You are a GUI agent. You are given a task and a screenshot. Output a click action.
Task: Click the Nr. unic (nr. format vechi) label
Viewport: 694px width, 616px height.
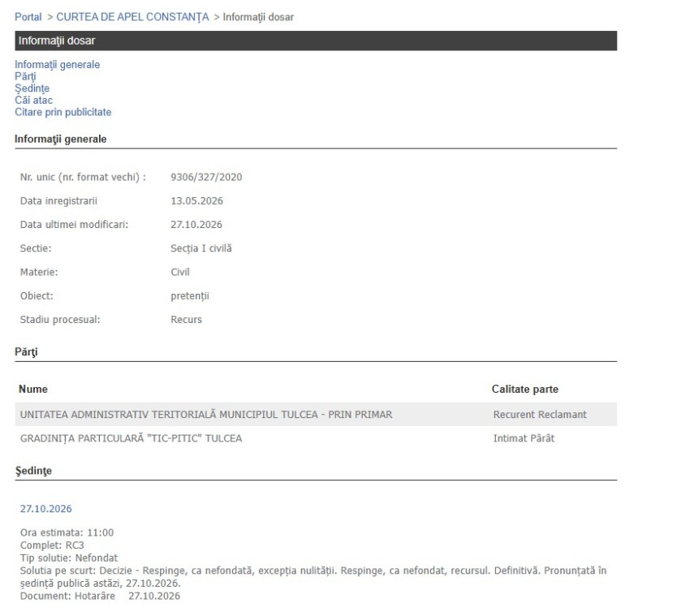click(83, 177)
